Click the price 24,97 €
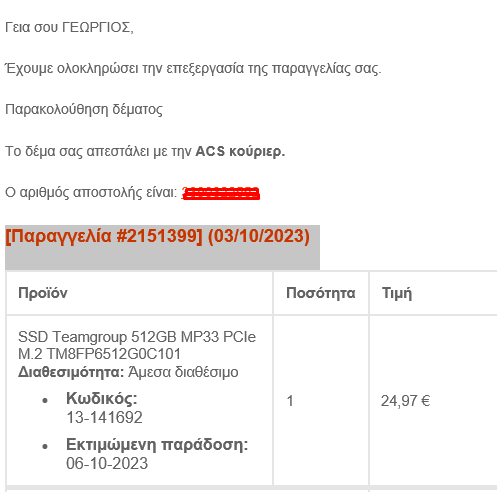This screenshot has width=497, height=492. pos(406,401)
